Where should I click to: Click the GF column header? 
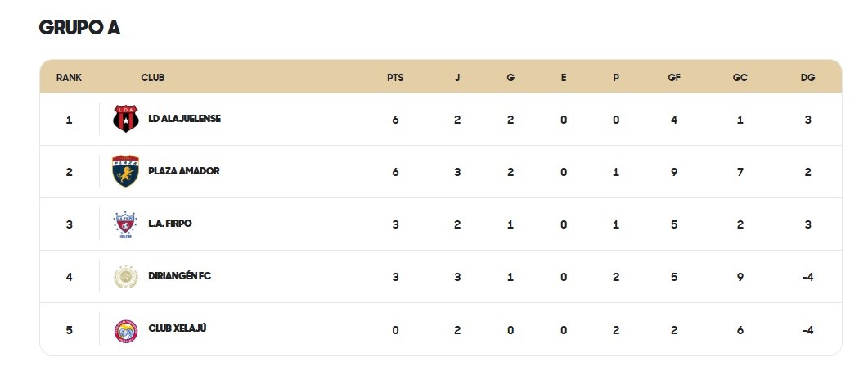click(x=674, y=78)
